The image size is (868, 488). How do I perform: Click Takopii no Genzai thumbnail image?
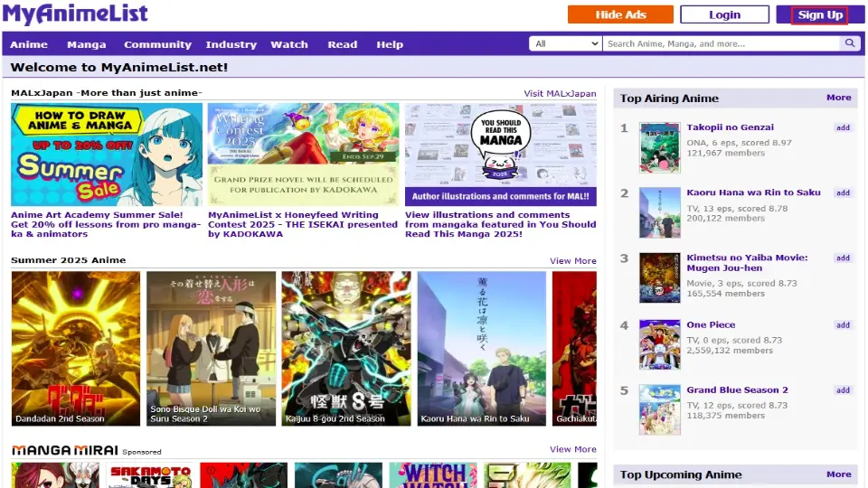659,147
